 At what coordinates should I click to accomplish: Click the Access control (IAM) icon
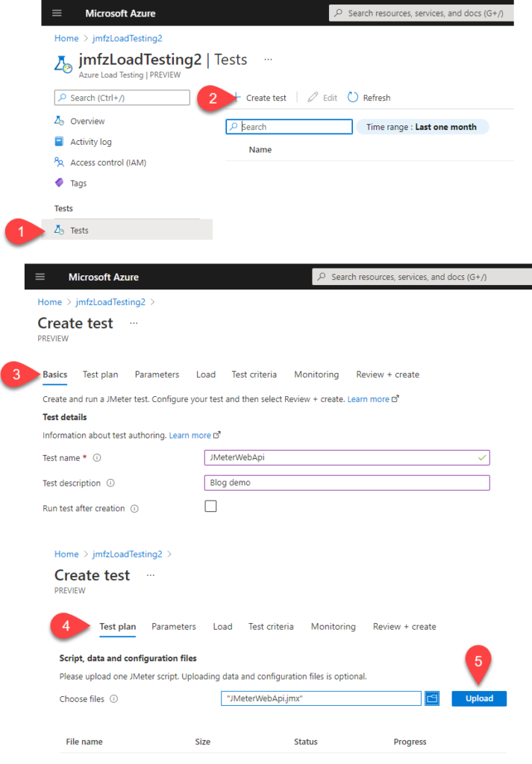(x=59, y=162)
